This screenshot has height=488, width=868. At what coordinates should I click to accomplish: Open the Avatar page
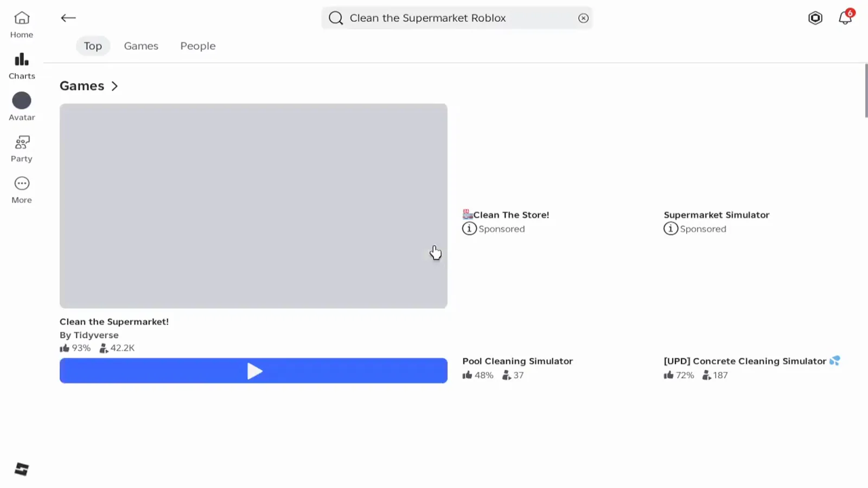[22, 107]
